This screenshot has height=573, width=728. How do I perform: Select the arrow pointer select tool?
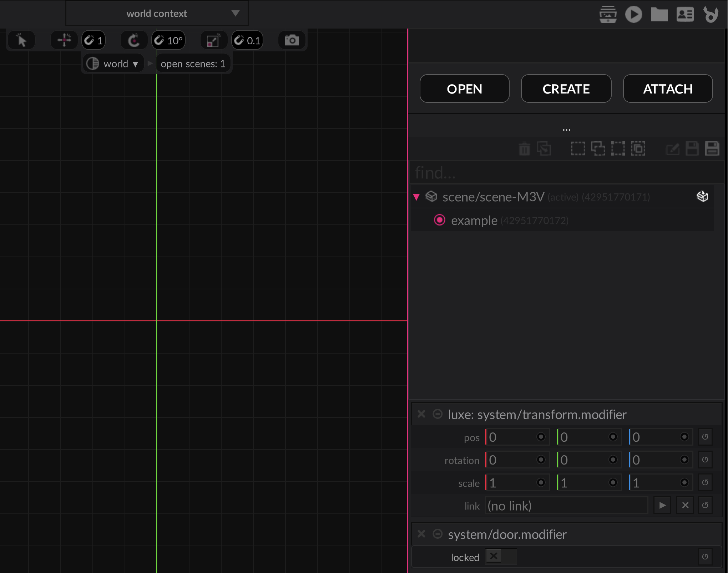(x=21, y=40)
